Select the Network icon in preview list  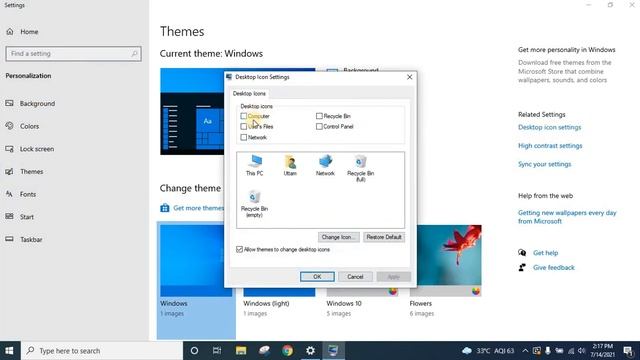(x=325, y=165)
